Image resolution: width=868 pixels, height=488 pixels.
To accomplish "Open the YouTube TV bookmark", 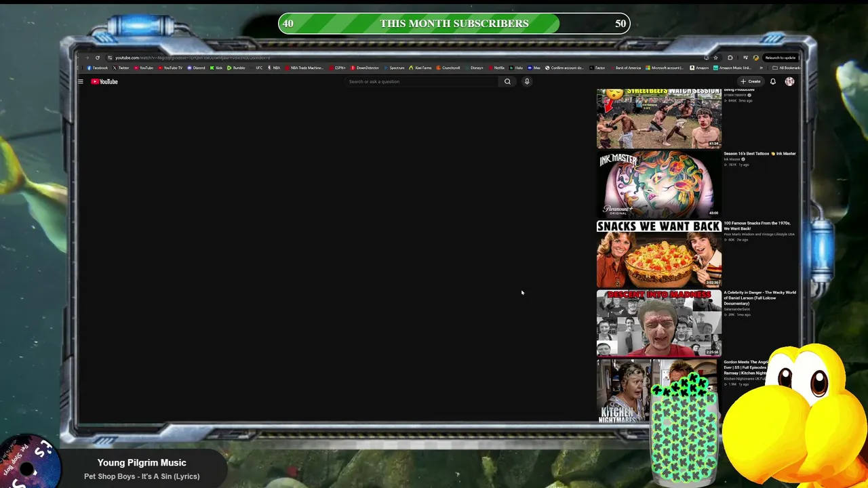I will [x=170, y=68].
